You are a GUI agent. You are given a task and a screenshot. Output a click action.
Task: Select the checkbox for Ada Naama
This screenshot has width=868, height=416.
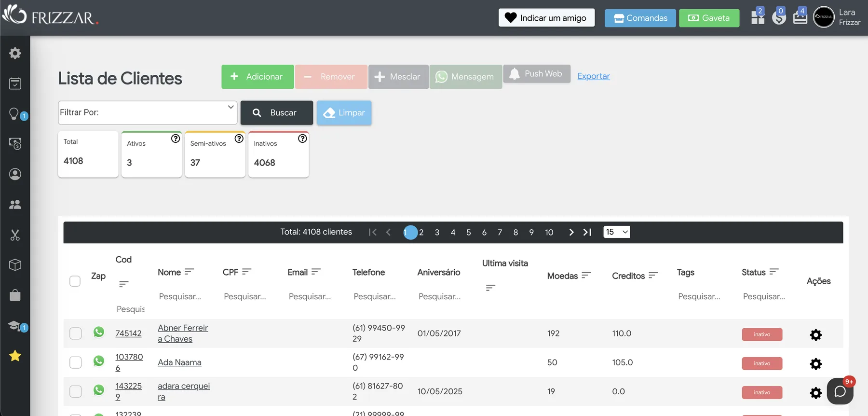click(75, 362)
